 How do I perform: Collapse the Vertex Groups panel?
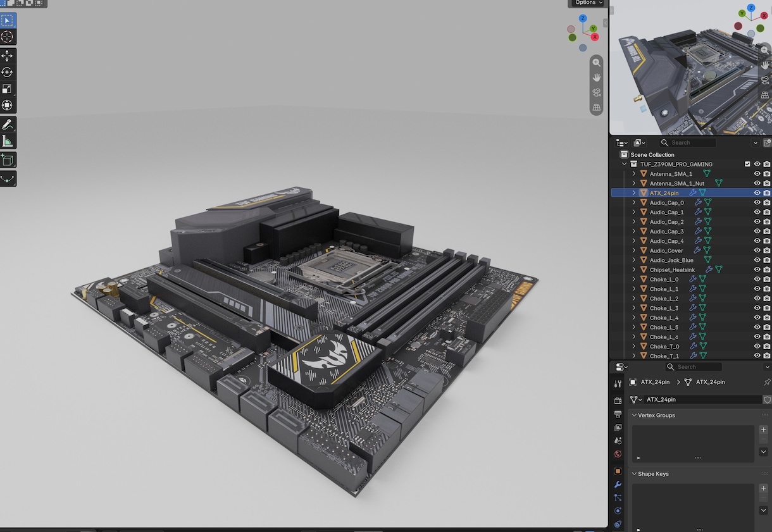(635, 416)
